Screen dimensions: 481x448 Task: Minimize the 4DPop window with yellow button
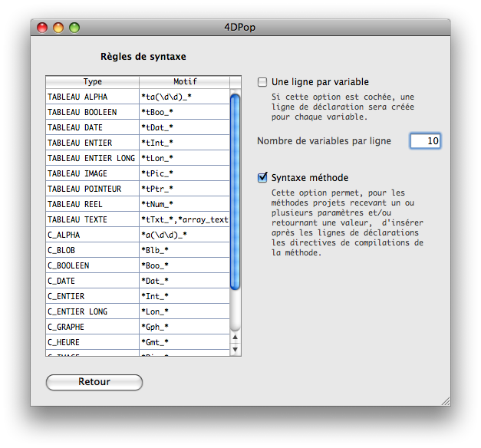click(x=58, y=28)
